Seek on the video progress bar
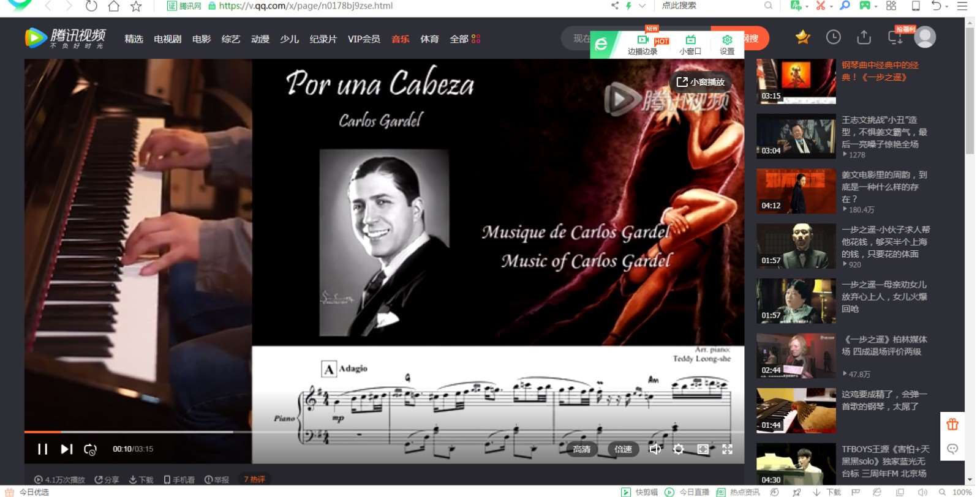980x497 pixels. pos(384,432)
